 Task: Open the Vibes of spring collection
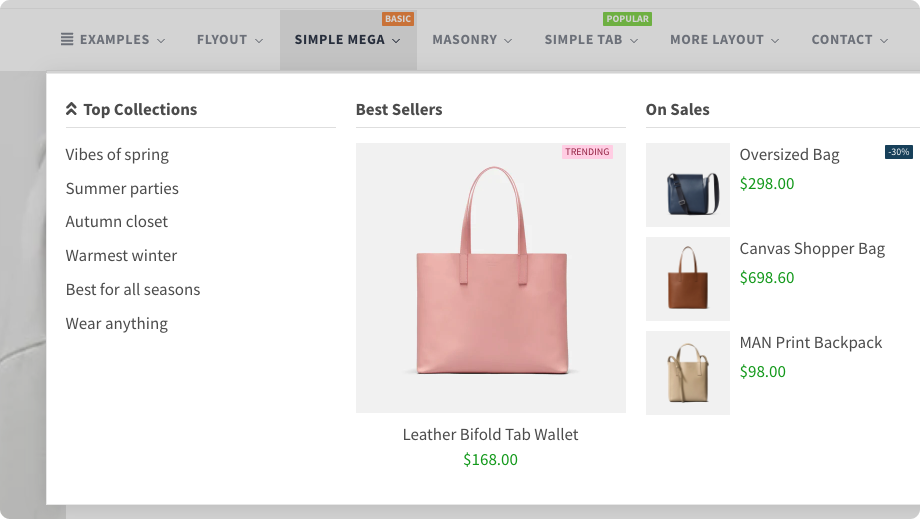click(117, 155)
